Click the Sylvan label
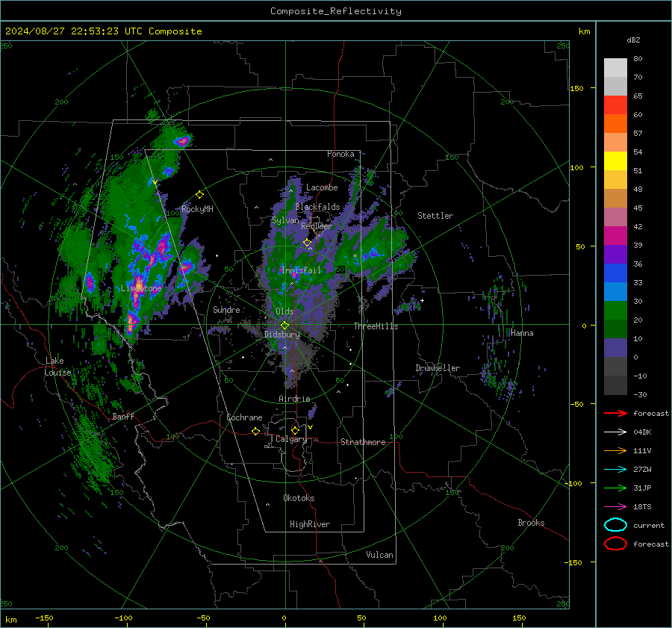Image resolution: width=672 pixels, height=628 pixels. 285,220
